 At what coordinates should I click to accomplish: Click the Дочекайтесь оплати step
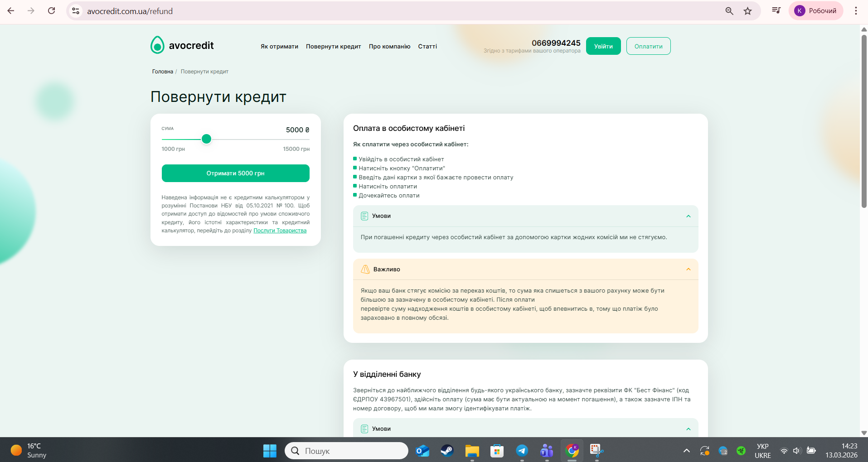coord(389,195)
